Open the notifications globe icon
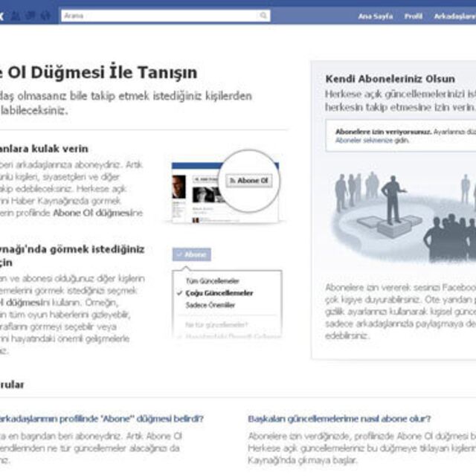 [x=45, y=16]
